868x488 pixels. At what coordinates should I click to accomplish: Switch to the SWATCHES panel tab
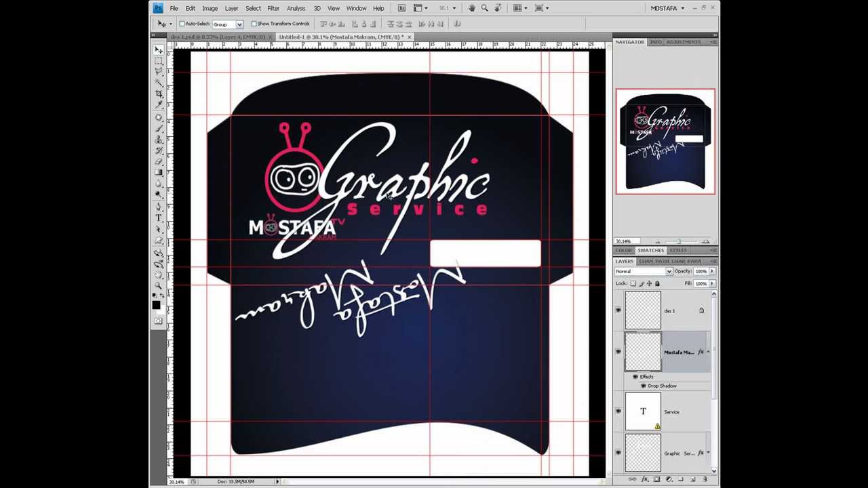650,250
